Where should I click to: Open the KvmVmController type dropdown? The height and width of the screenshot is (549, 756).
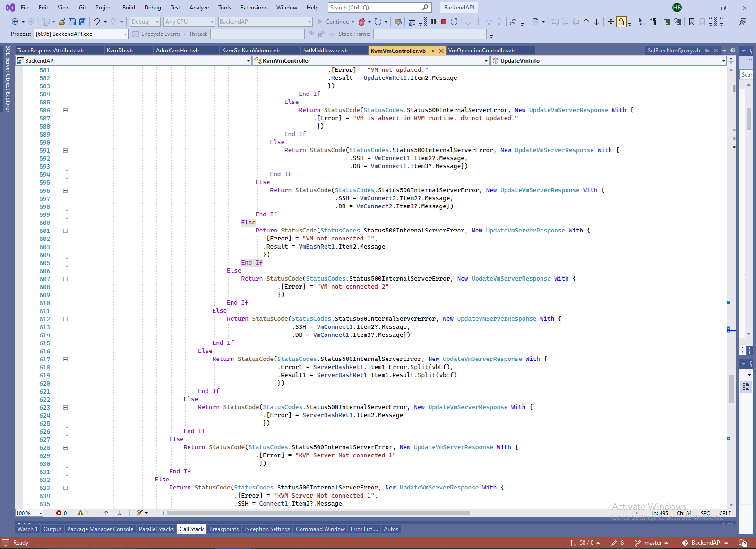[x=371, y=60]
